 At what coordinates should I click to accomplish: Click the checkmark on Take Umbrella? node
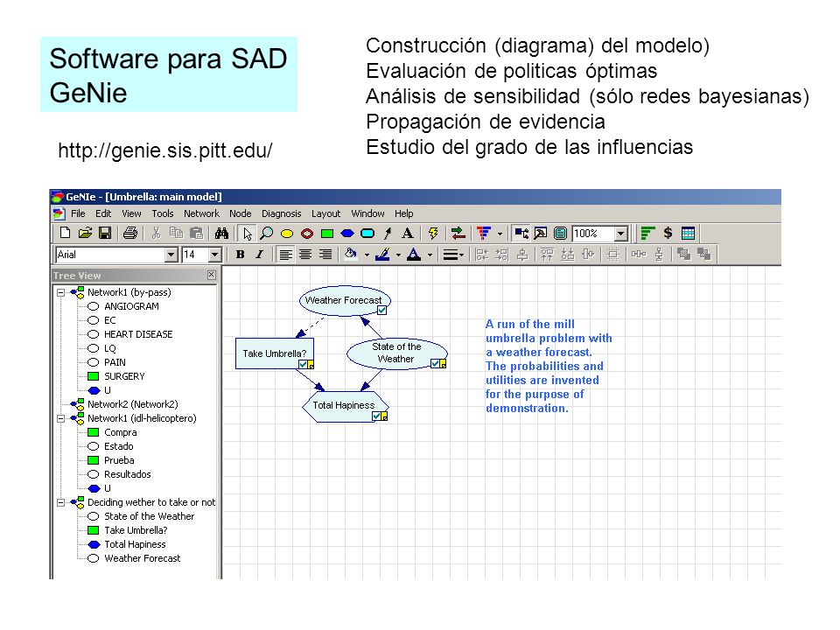tap(304, 364)
